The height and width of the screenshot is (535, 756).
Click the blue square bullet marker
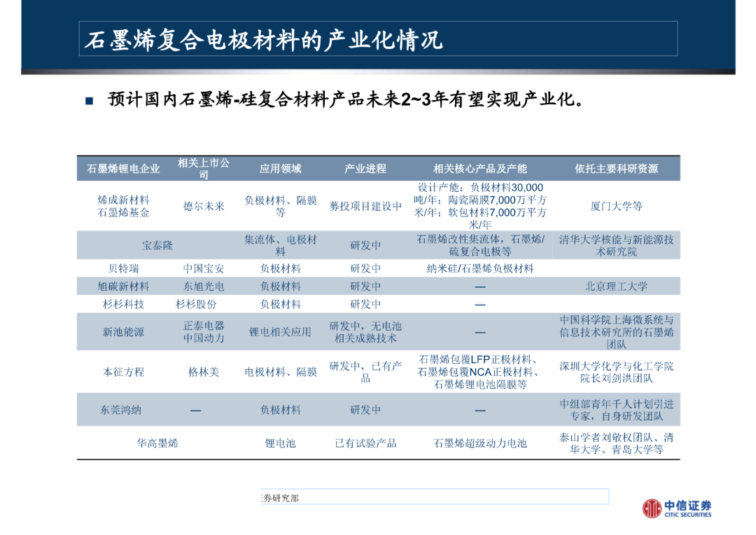(89, 101)
